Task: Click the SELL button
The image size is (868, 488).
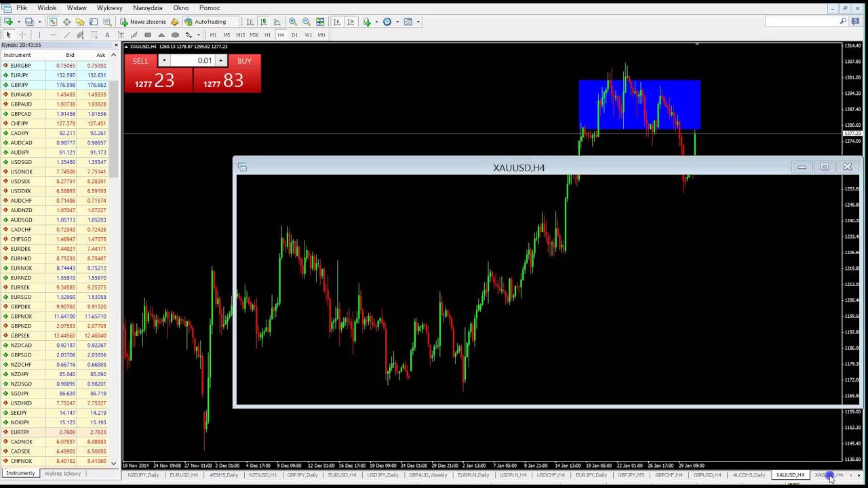Action: [140, 61]
